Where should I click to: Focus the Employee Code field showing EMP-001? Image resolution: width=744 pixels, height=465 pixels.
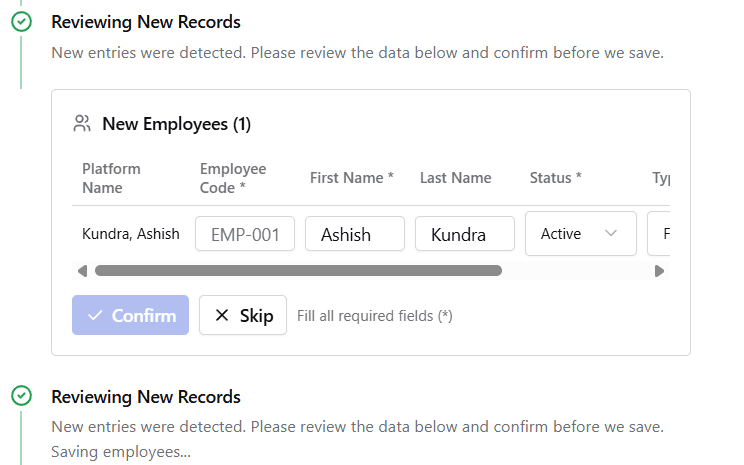[245, 234]
